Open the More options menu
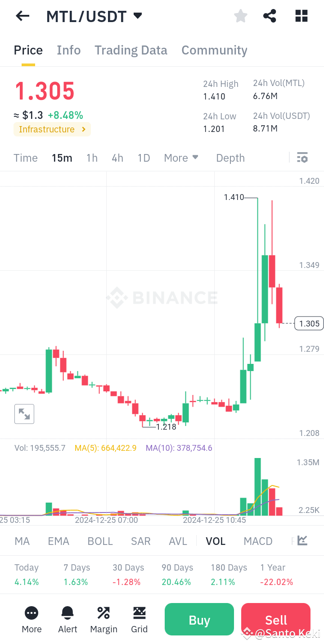324x644 pixels. (x=31, y=619)
